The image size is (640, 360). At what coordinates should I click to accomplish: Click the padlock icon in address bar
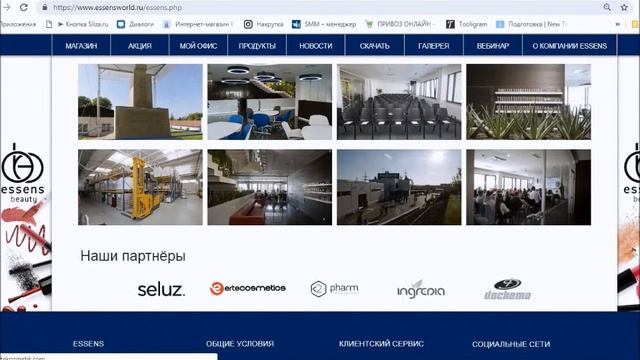tap(45, 7)
